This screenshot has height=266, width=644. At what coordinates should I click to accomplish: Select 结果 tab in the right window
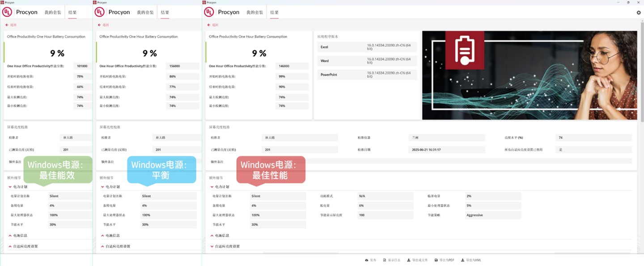coord(274,13)
